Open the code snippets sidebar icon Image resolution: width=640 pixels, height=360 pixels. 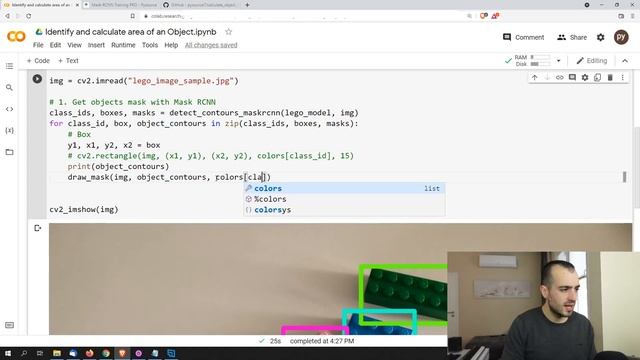[x=9, y=109]
